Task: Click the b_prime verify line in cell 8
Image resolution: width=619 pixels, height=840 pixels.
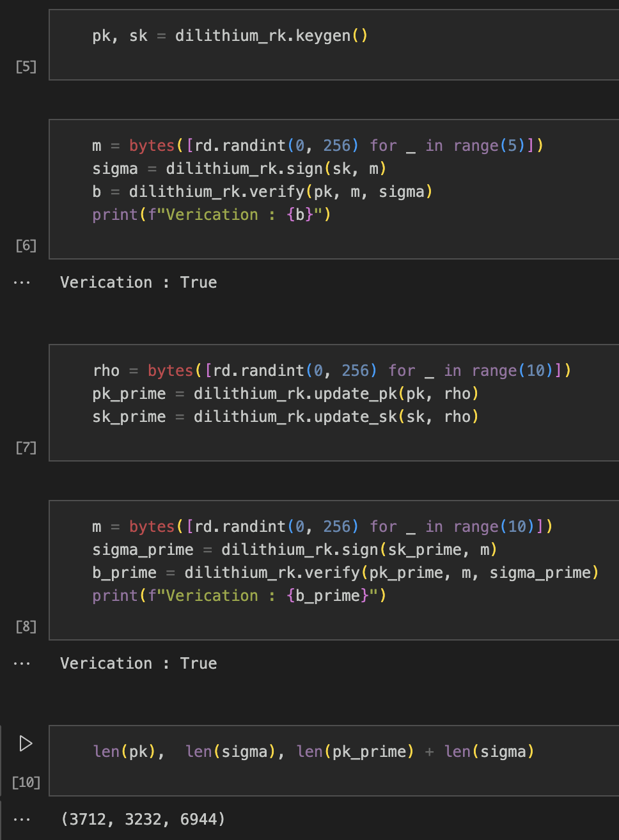Action: coord(345,573)
